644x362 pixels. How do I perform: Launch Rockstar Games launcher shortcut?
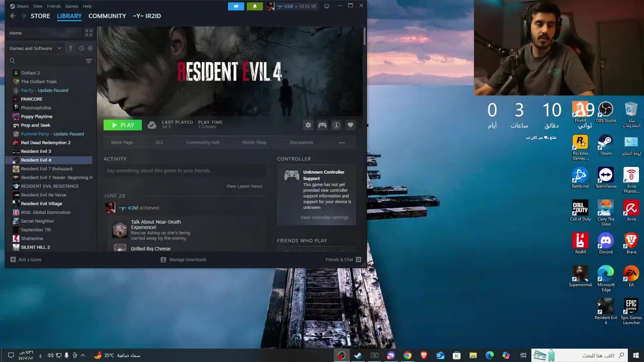tap(580, 148)
